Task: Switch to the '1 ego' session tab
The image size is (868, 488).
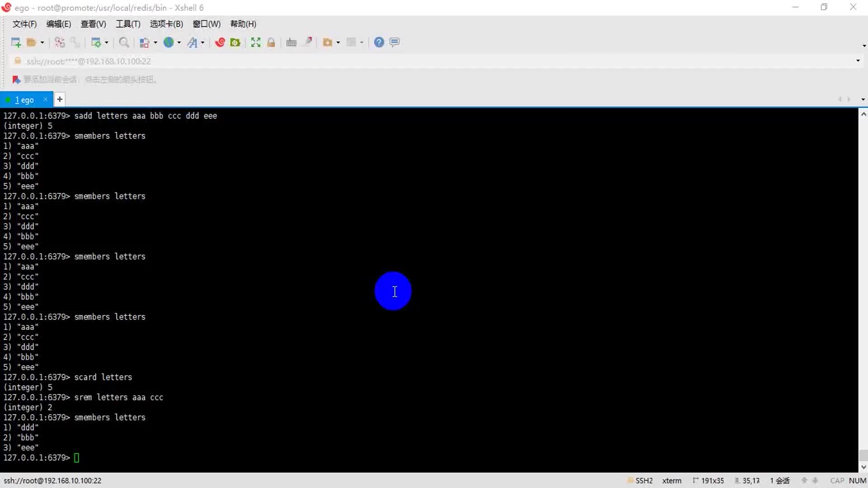Action: click(x=24, y=100)
